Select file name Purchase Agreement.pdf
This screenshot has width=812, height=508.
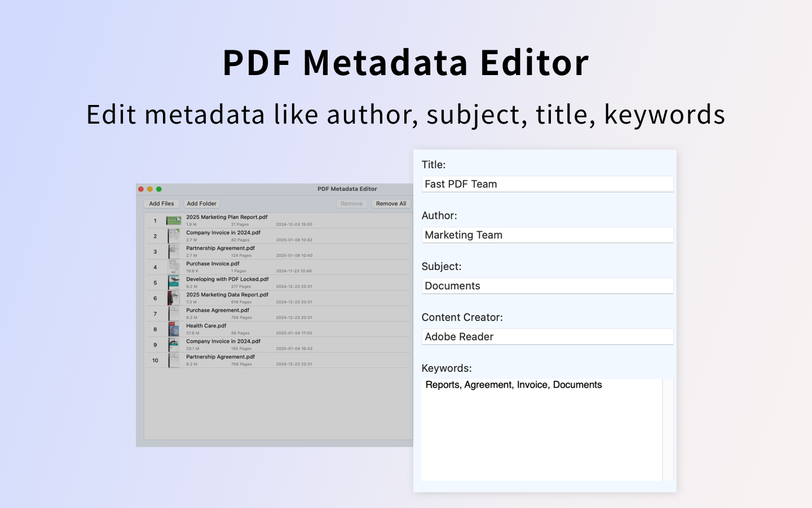coord(218,310)
